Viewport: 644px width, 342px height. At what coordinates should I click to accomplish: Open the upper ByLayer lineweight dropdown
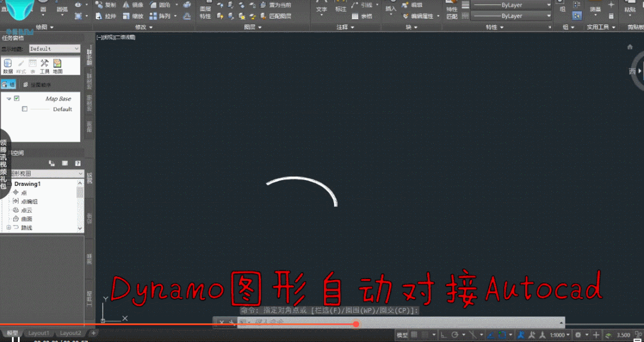[x=511, y=5]
